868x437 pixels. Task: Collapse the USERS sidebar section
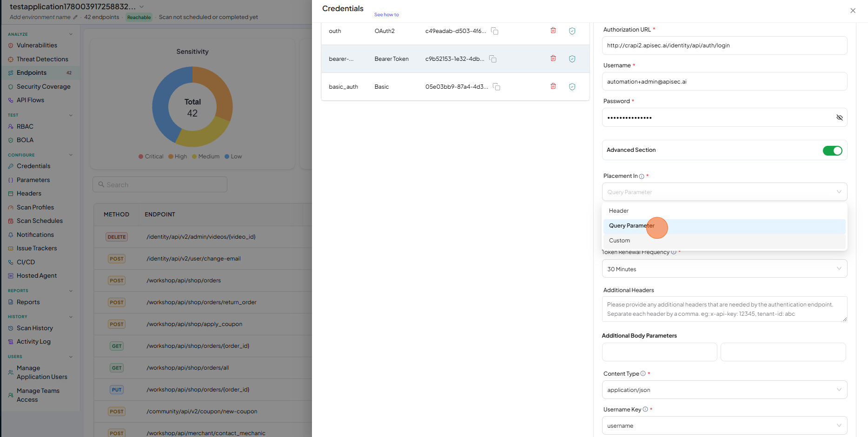[x=71, y=357]
